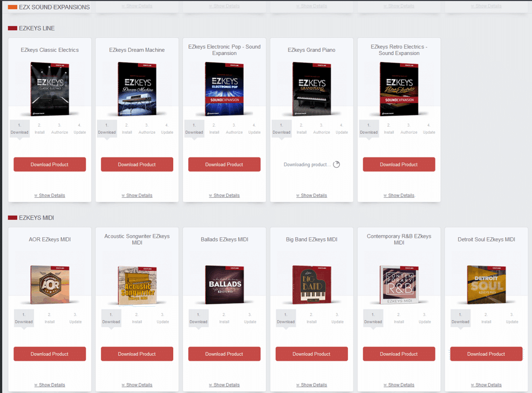
Task: Click the EZkeys Grand Piano box art
Action: coord(312,89)
